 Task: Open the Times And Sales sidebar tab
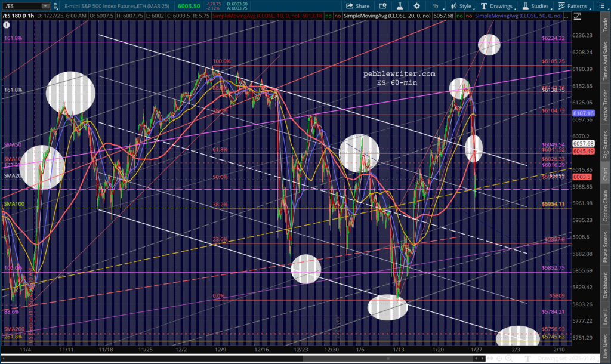coord(606,61)
